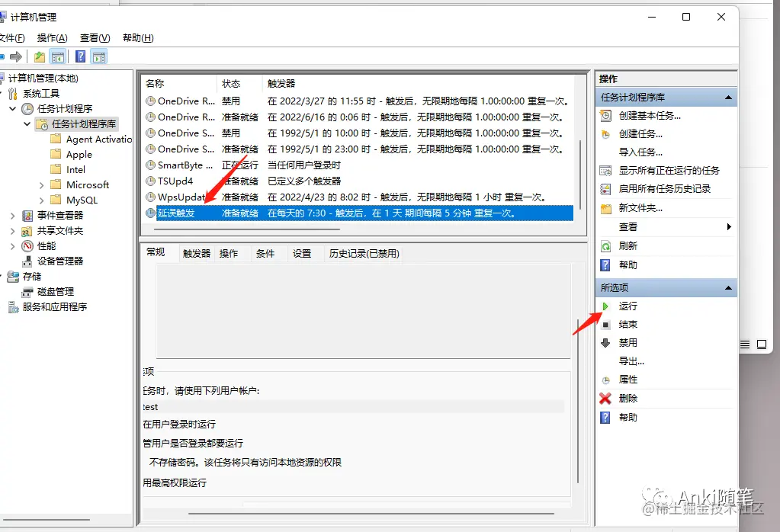Toggle the show/hide action pane toolbar icon
This screenshot has width=780, height=532.
pyautogui.click(x=99, y=56)
